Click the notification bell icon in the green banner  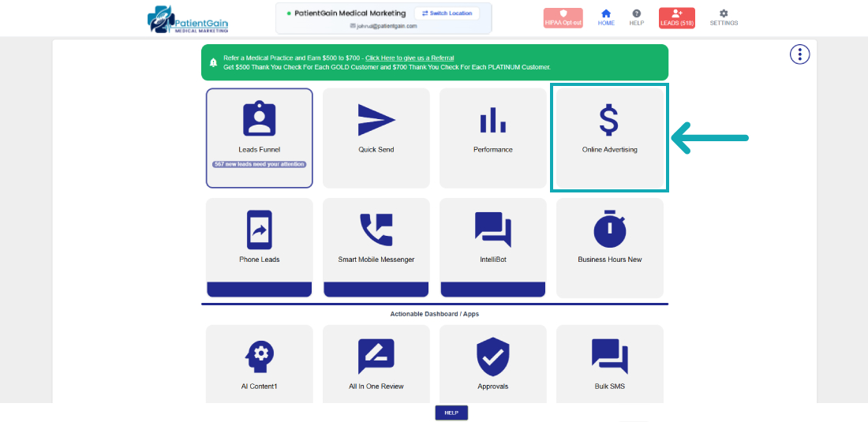click(x=213, y=62)
